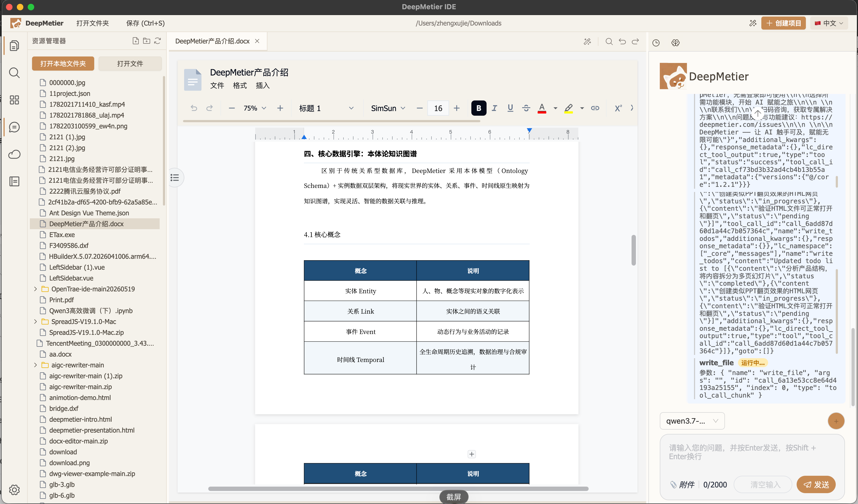Viewport: 858px width, 504px height.
Task: Toggle italic formatting
Action: [494, 108]
